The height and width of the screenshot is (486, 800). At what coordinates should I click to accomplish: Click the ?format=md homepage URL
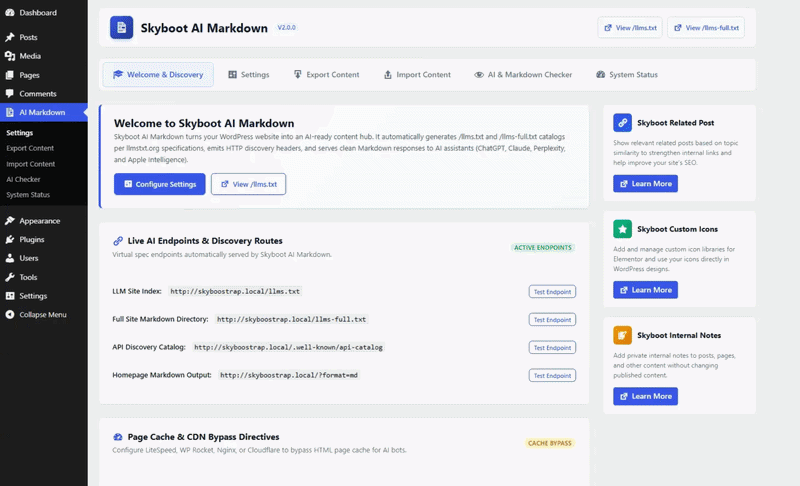click(289, 375)
